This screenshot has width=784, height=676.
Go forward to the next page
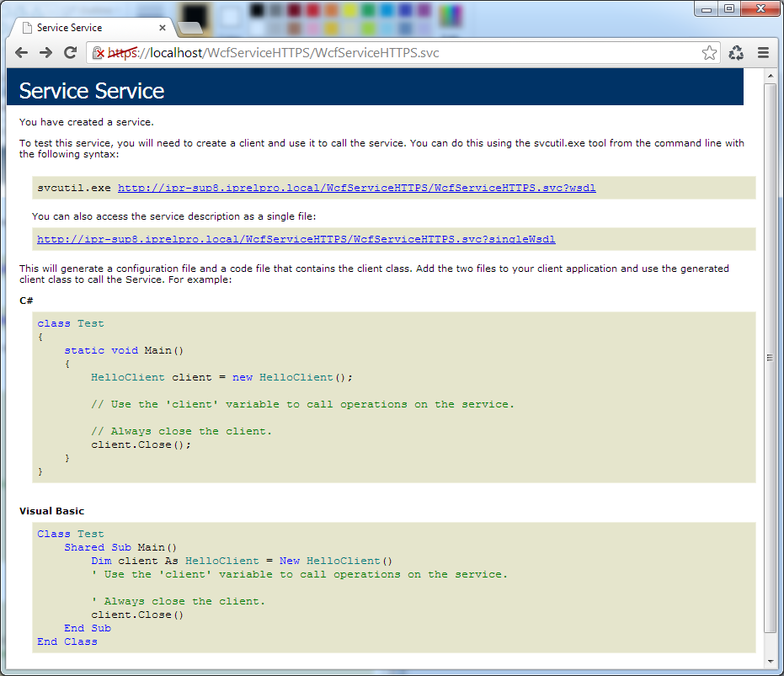(46, 52)
